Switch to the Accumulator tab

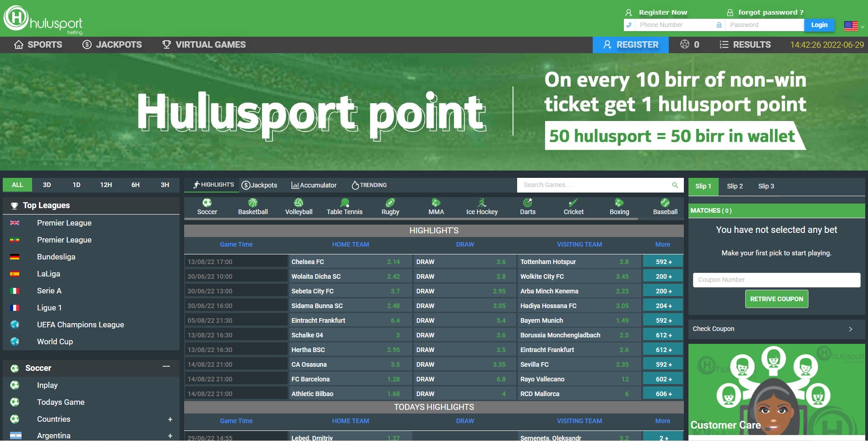click(314, 185)
